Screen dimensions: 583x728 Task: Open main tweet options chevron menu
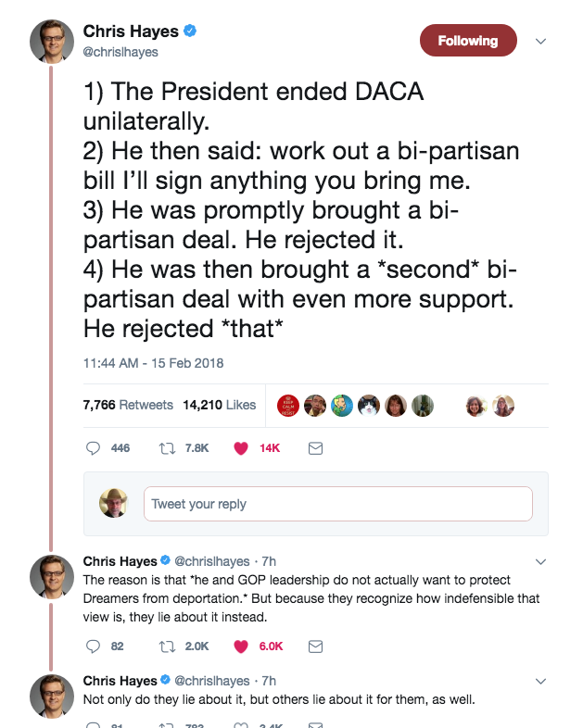(x=542, y=41)
